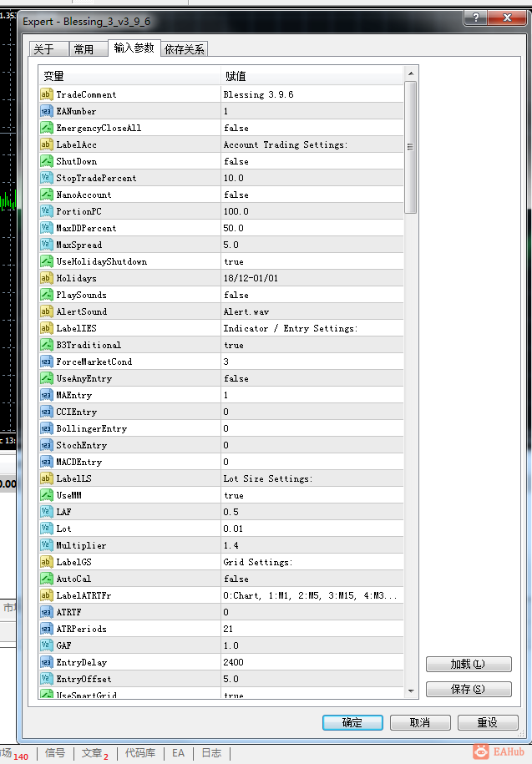Click the double icon beside MaxSpread
532x764 pixels.
46,245
